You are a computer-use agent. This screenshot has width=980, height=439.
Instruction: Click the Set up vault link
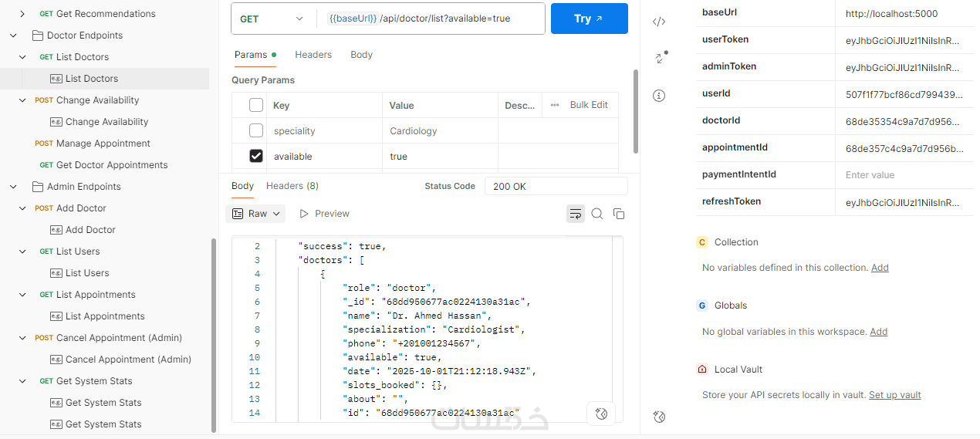[894, 395]
